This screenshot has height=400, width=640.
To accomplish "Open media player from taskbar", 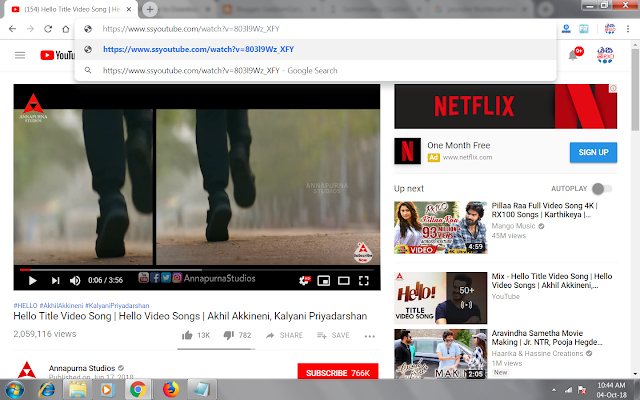I will 107,389.
